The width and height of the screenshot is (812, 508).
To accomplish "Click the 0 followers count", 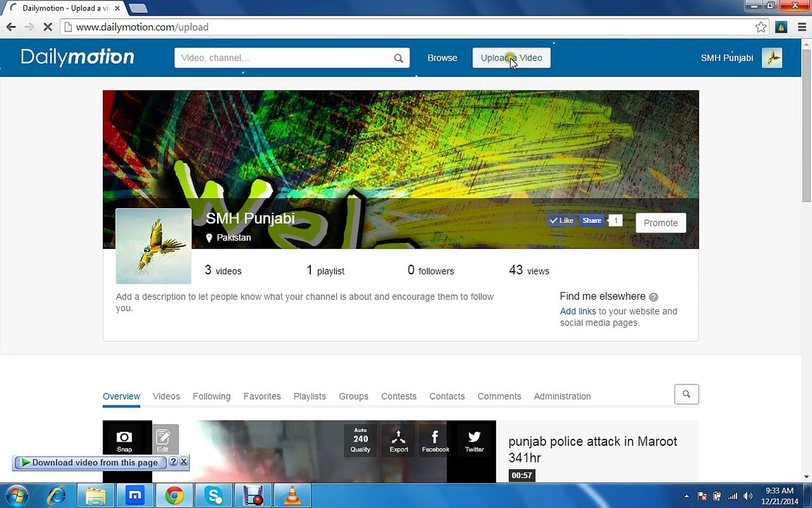I will pyautogui.click(x=431, y=270).
